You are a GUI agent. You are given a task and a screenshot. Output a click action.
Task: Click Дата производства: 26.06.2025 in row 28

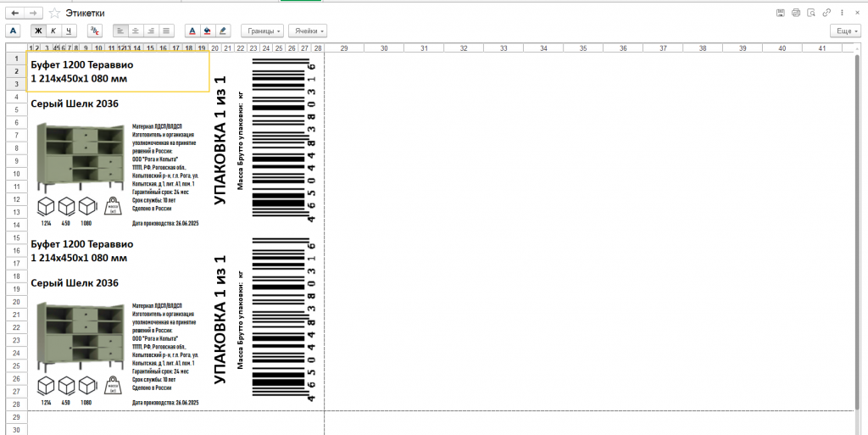point(165,402)
